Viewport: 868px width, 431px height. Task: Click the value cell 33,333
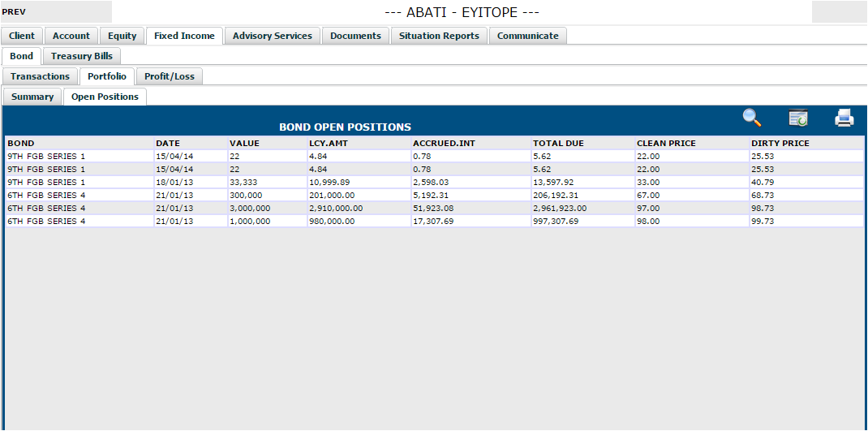point(268,182)
